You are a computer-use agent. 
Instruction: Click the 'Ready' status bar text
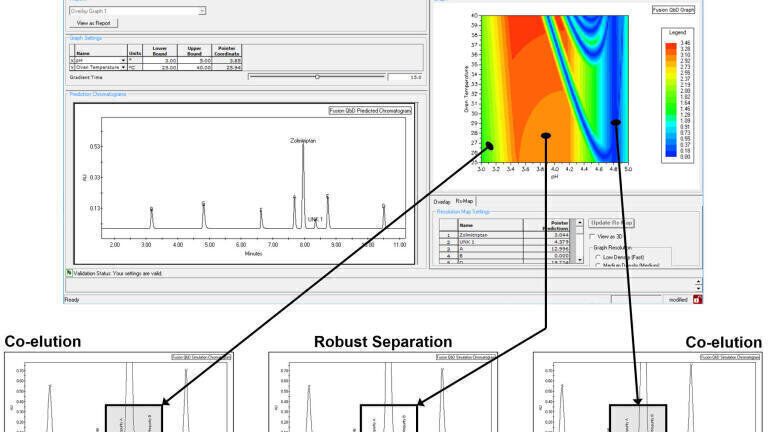[x=72, y=300]
